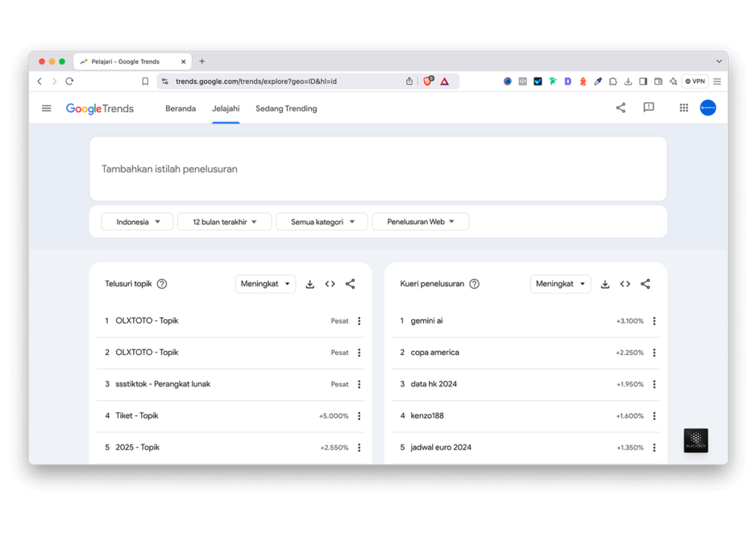Open the help tooltip next to Telusuri topik
756x534 pixels.
161,283
